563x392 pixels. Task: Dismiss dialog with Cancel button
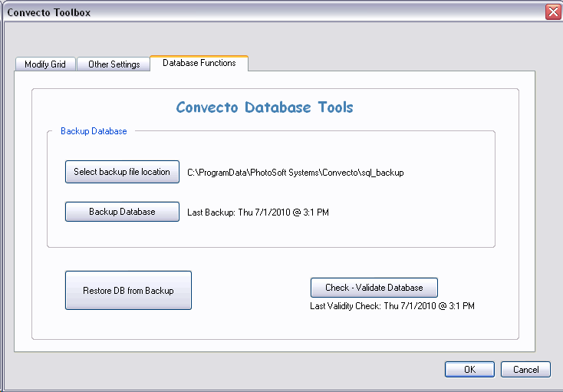[x=525, y=370]
